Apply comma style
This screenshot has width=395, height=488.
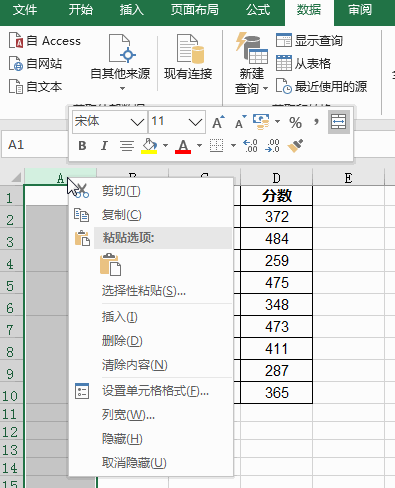pos(316,122)
